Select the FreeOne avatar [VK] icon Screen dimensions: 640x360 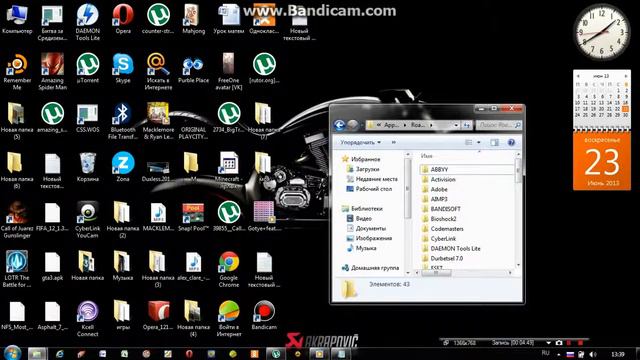coord(229,72)
